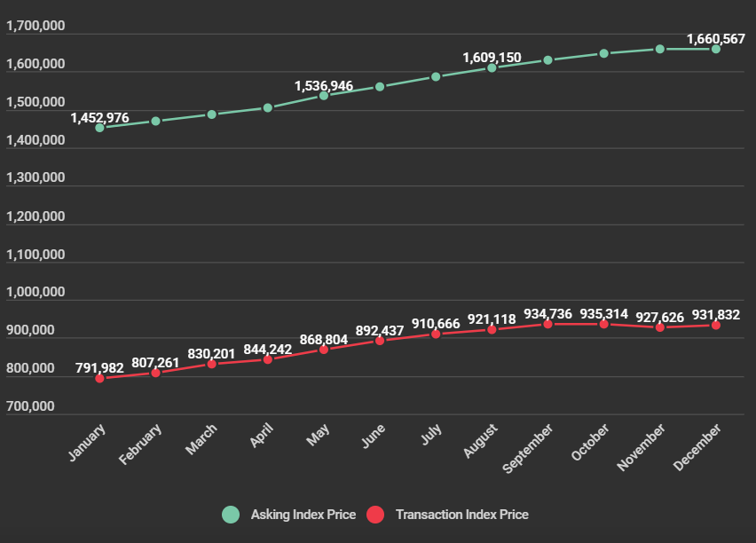Click the July transaction point 910,666
Image resolution: width=756 pixels, height=543 pixels.
[436, 334]
